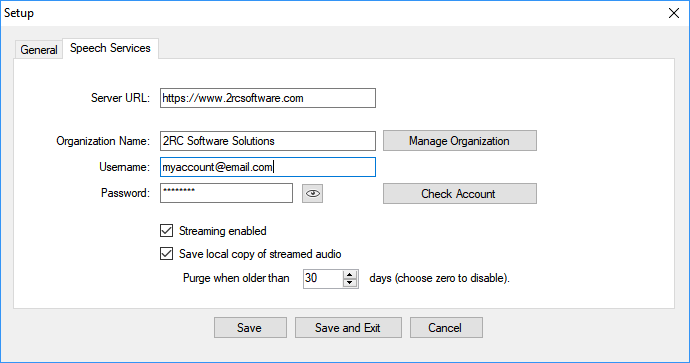Disable the Streaming enabled checkbox
Screen dimensions: 690x363
[166, 231]
